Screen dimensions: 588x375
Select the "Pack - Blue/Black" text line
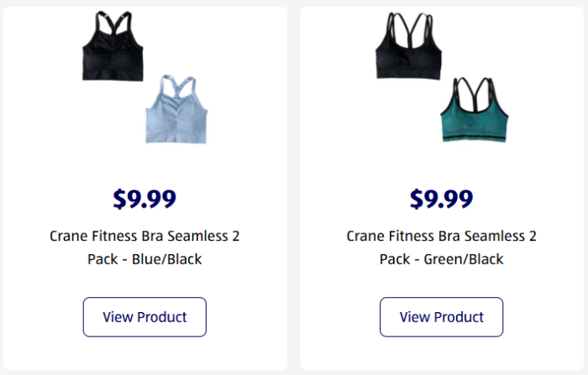pyautogui.click(x=144, y=259)
